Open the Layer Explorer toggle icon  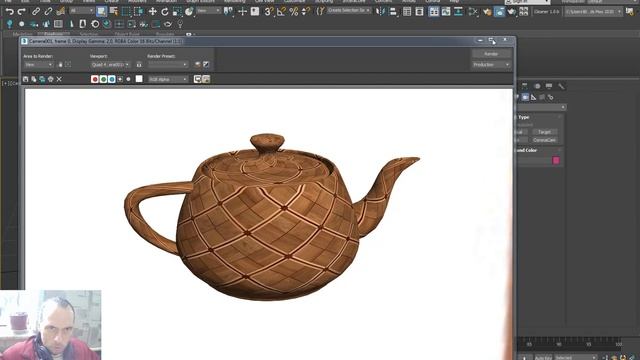tap(419, 11)
